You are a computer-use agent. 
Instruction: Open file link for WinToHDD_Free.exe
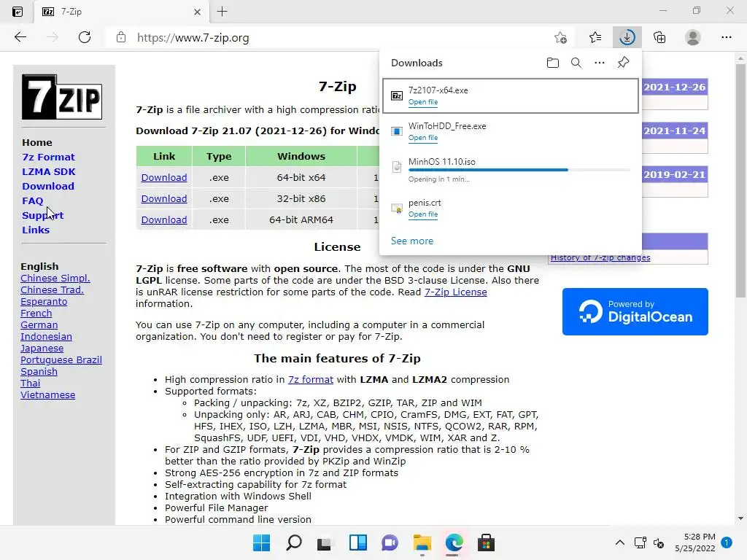pos(423,138)
